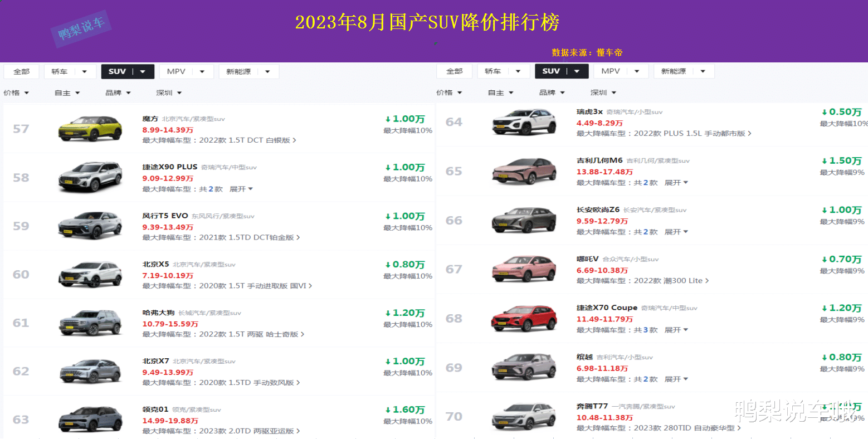This screenshot has width=868, height=439.
Task: Click the 6.98-11.18万 price of 缤越
Action: [602, 368]
